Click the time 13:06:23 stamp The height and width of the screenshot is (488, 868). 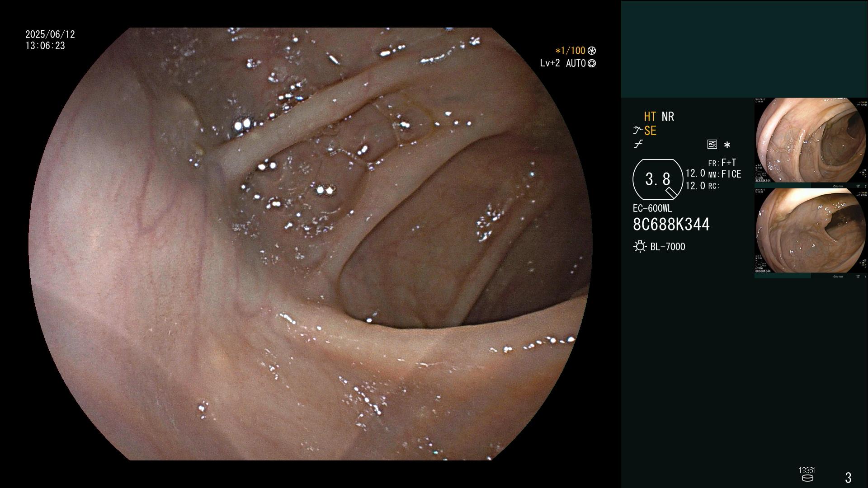pyautogui.click(x=45, y=46)
